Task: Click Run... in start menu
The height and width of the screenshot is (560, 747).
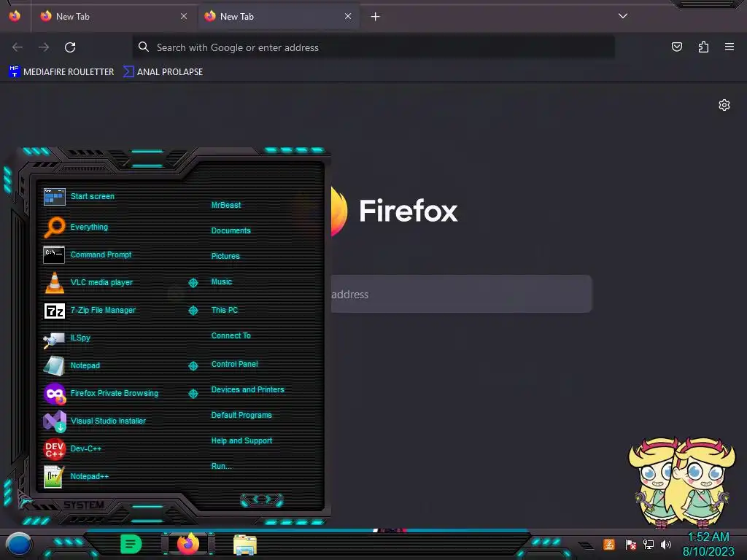Action: click(x=222, y=466)
